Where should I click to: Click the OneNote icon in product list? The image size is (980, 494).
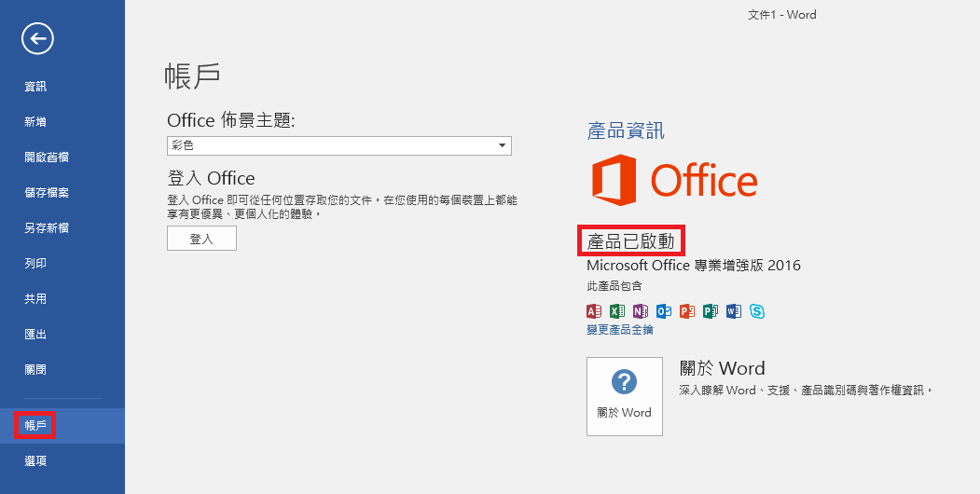pyautogui.click(x=640, y=311)
